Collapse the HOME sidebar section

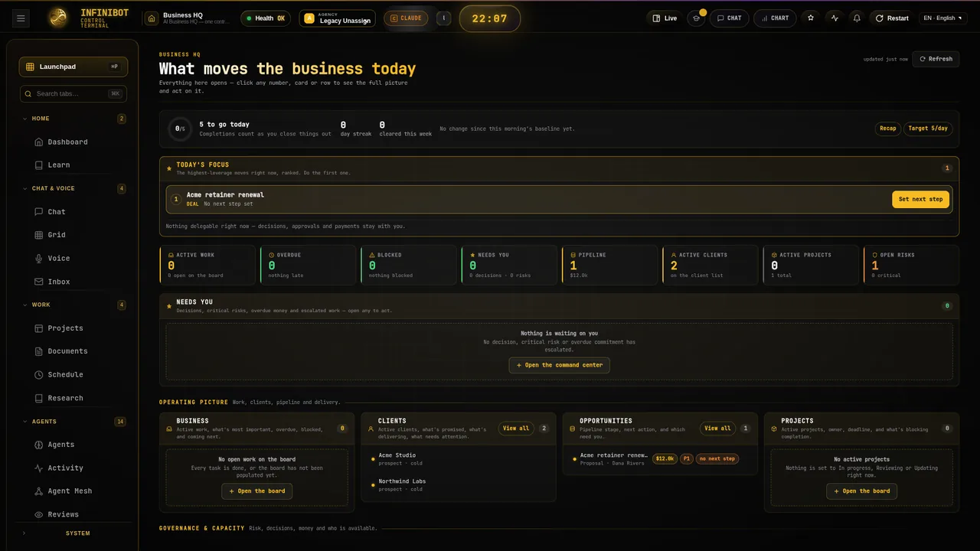73,119
